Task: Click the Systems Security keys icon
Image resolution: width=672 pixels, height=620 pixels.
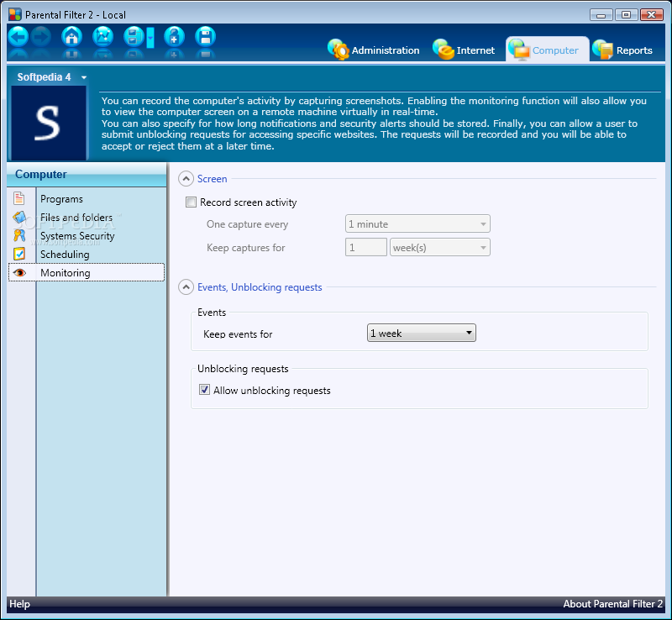Action: [x=19, y=235]
